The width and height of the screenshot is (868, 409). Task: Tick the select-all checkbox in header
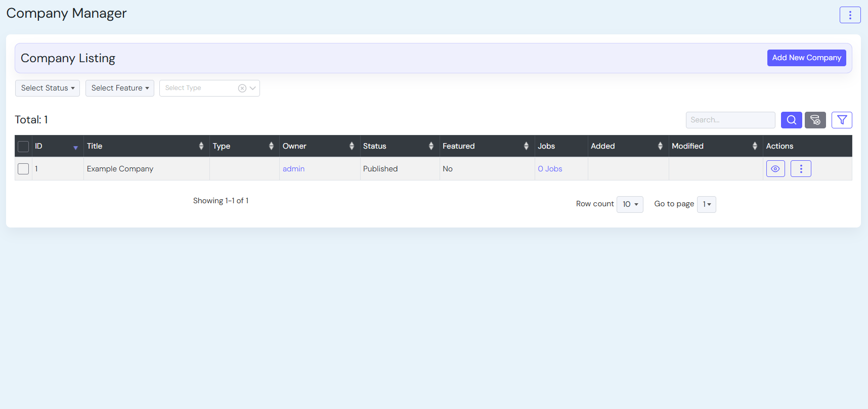coord(23,147)
